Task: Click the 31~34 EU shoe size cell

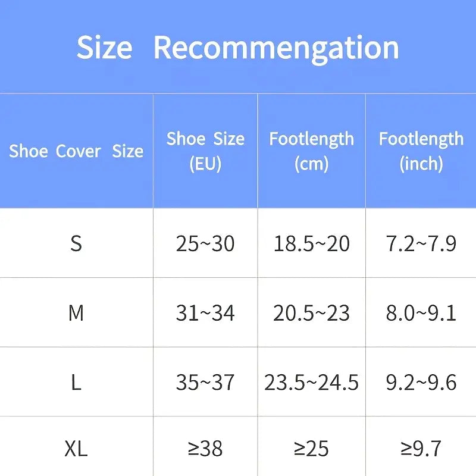Action: (x=205, y=313)
